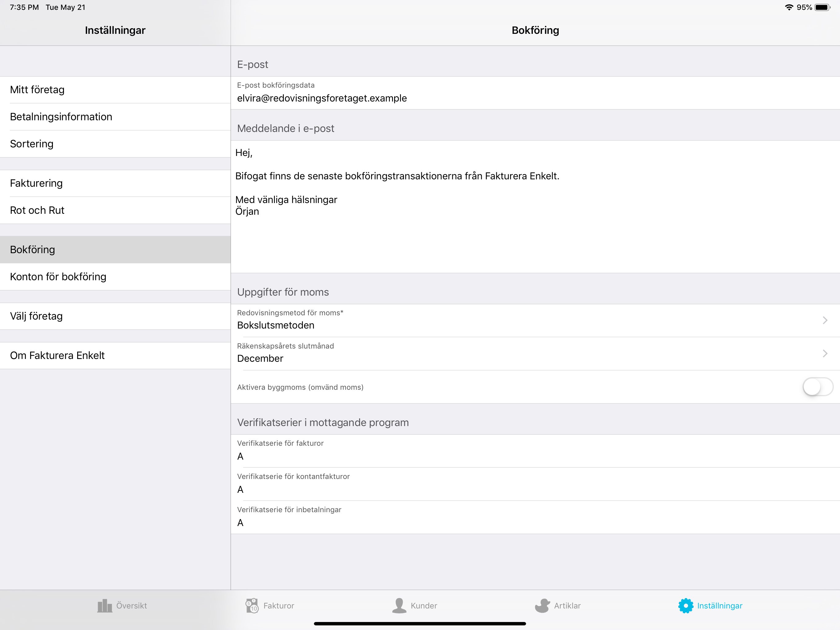The height and width of the screenshot is (630, 840).
Task: Open Konton för bokföring
Action: [115, 277]
